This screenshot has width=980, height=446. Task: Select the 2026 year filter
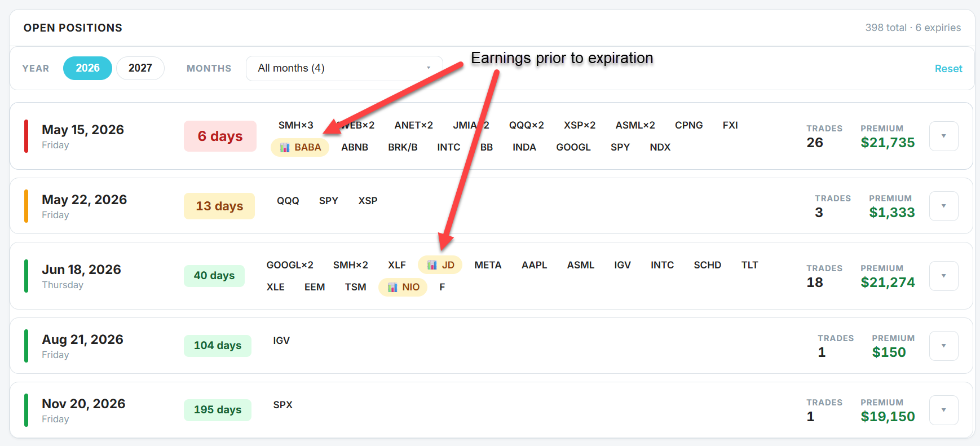tap(87, 68)
